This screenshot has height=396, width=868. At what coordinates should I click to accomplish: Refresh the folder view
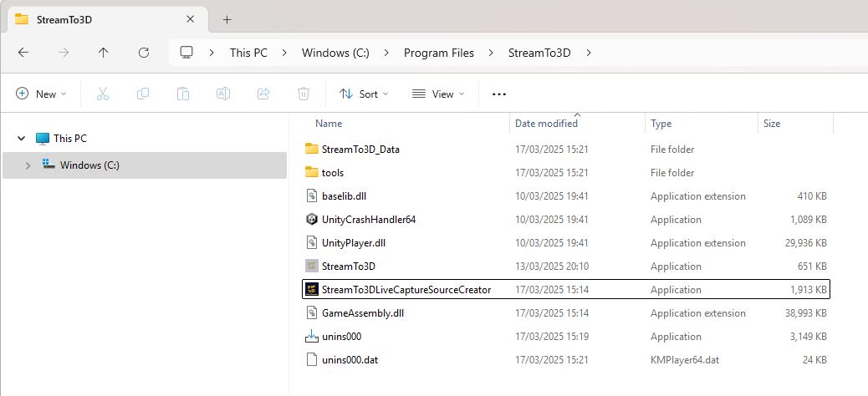[144, 53]
